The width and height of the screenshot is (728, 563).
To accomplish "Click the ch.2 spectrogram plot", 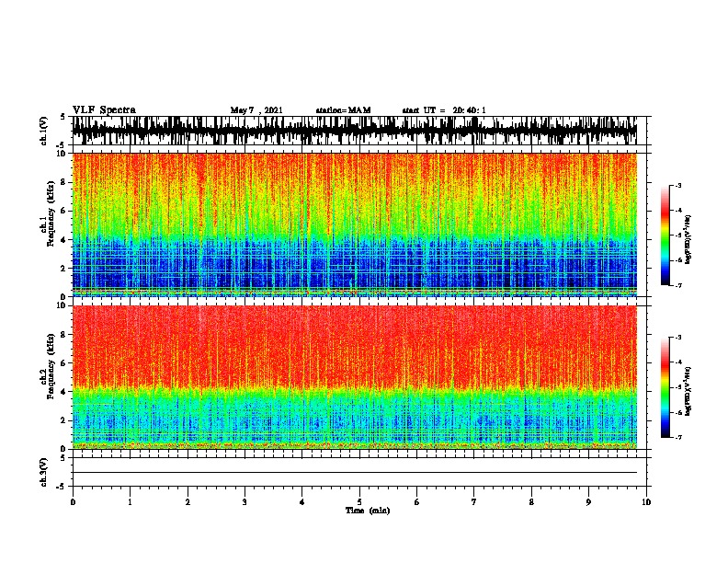I will (x=355, y=377).
